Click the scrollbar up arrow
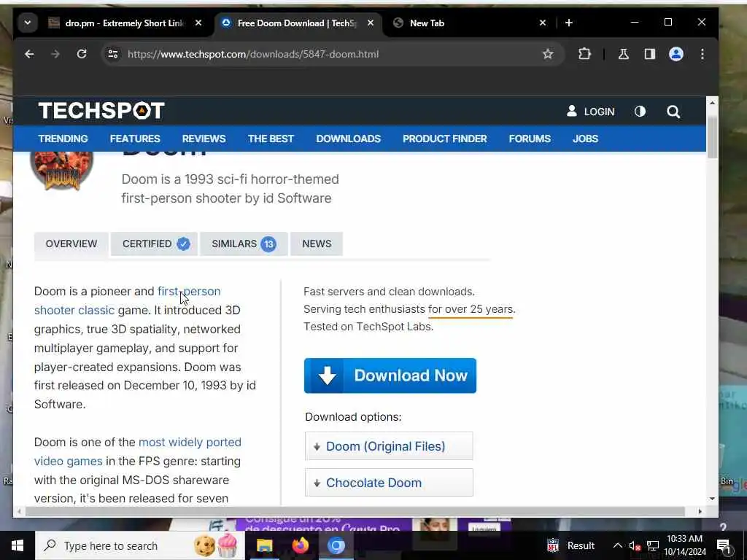The image size is (747, 560). click(x=712, y=103)
